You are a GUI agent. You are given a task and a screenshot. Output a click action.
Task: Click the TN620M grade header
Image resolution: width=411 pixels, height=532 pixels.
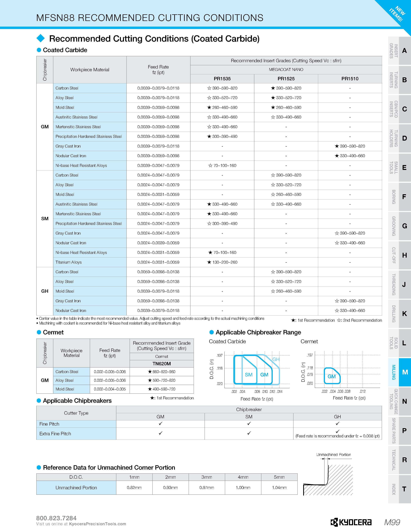(162, 364)
